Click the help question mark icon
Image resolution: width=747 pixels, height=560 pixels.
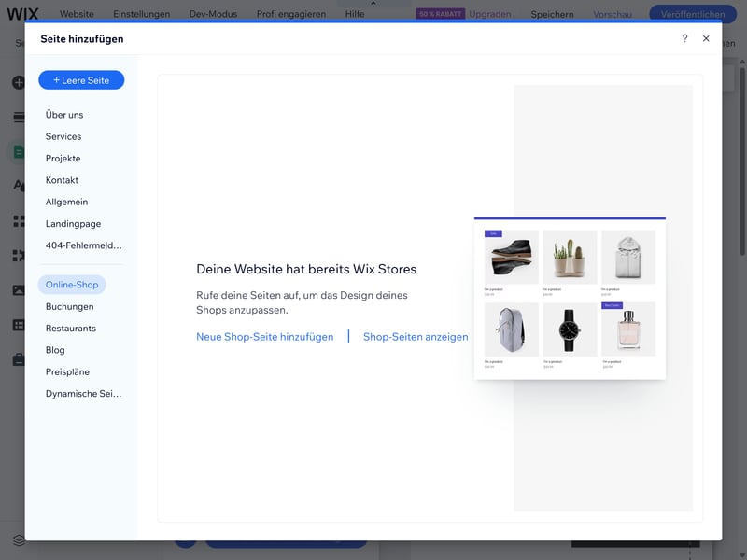[684, 38]
